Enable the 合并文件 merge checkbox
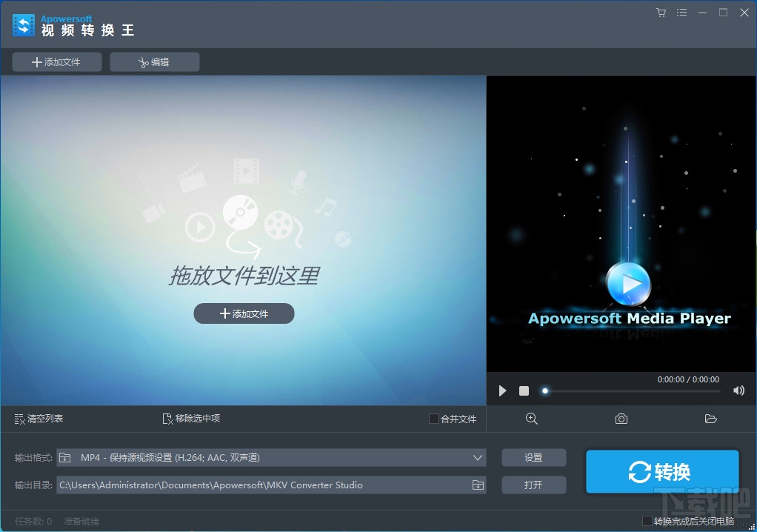The width and height of the screenshot is (757, 532). coord(433,419)
